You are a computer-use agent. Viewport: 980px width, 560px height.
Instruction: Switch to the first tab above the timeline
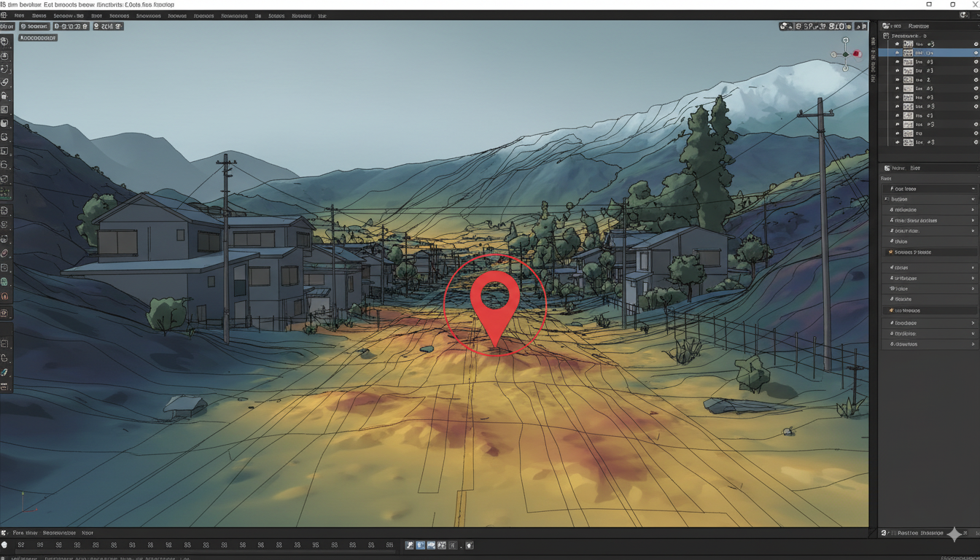click(25, 533)
